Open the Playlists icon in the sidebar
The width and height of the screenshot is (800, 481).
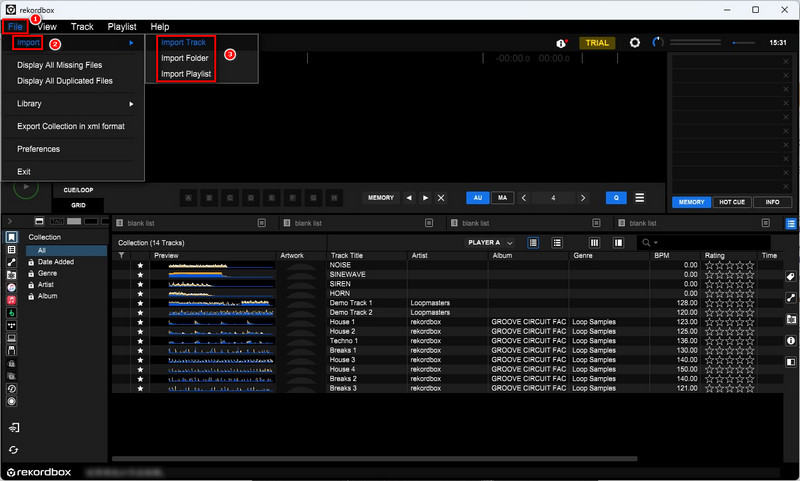pyautogui.click(x=11, y=250)
